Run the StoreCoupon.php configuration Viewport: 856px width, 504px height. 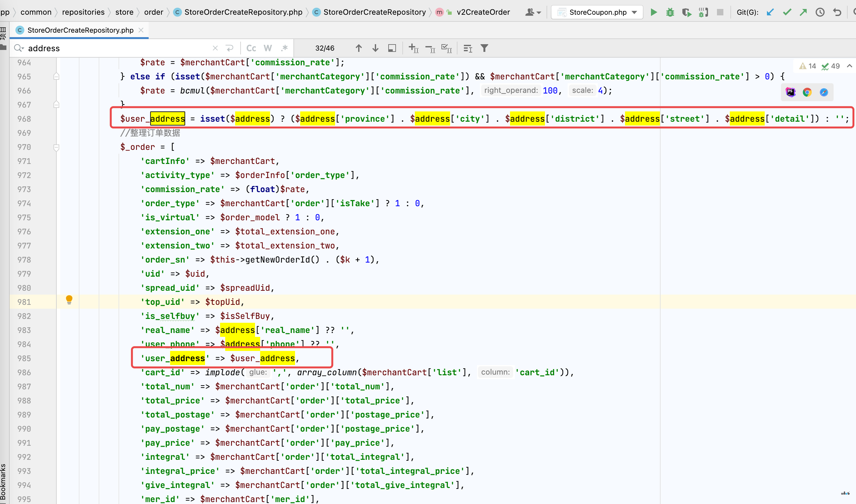(x=654, y=12)
